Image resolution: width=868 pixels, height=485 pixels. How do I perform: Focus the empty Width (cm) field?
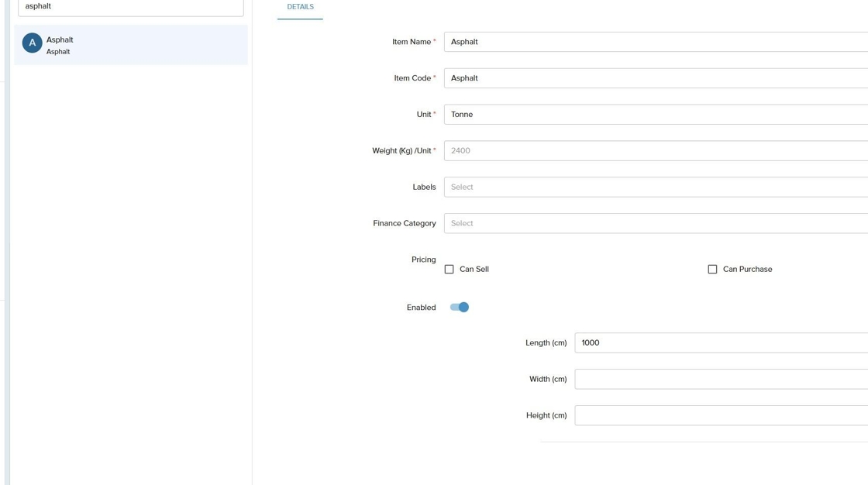click(721, 380)
